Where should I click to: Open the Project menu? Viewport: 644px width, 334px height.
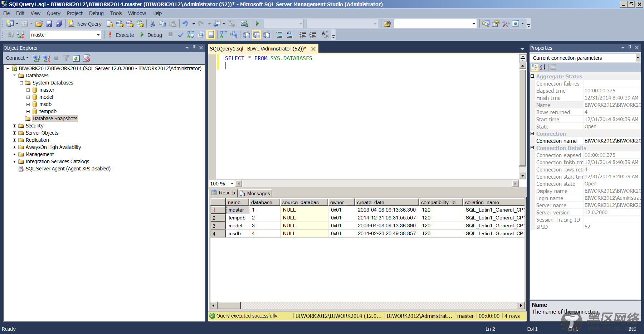[74, 13]
